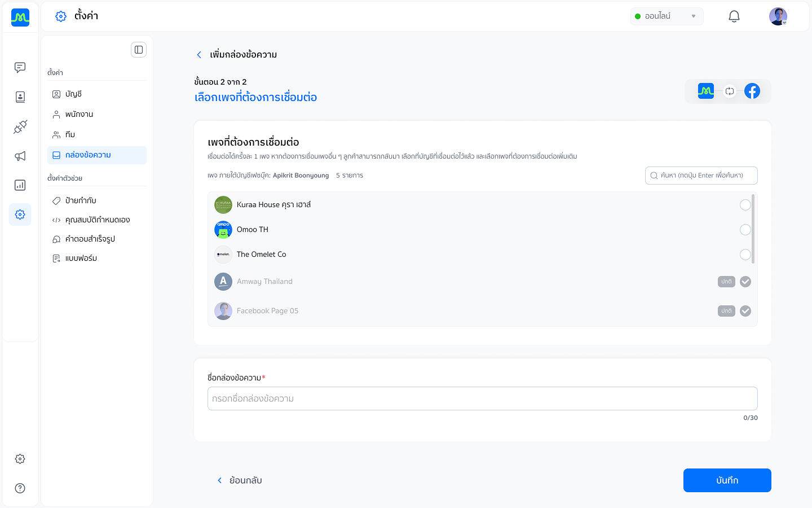
Task: Click The Omelet Co page name
Action: click(262, 255)
